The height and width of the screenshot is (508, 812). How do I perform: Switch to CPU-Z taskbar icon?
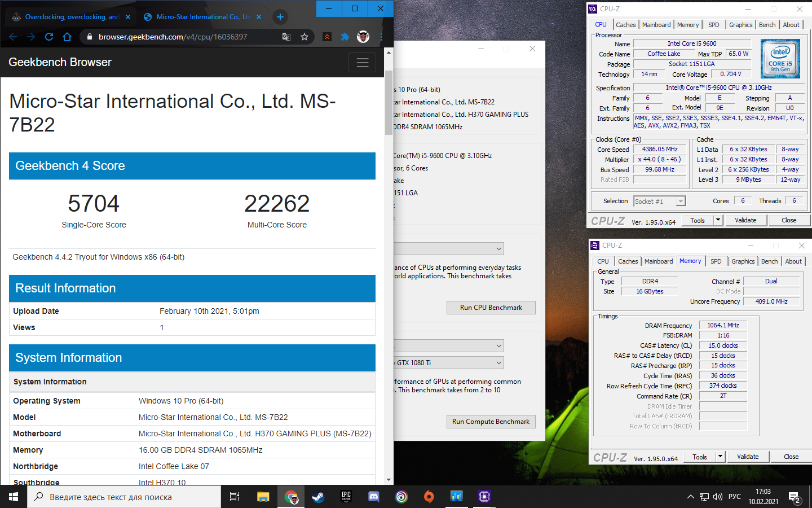point(484,497)
